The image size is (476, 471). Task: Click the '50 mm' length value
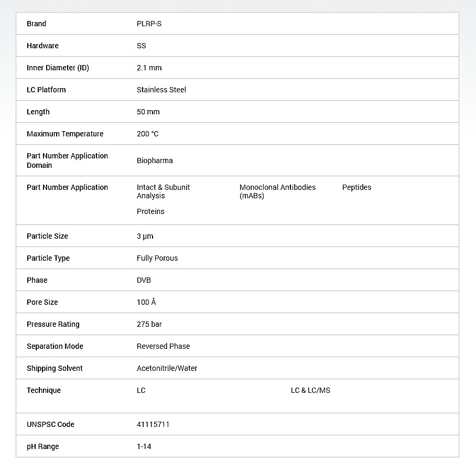tap(148, 112)
